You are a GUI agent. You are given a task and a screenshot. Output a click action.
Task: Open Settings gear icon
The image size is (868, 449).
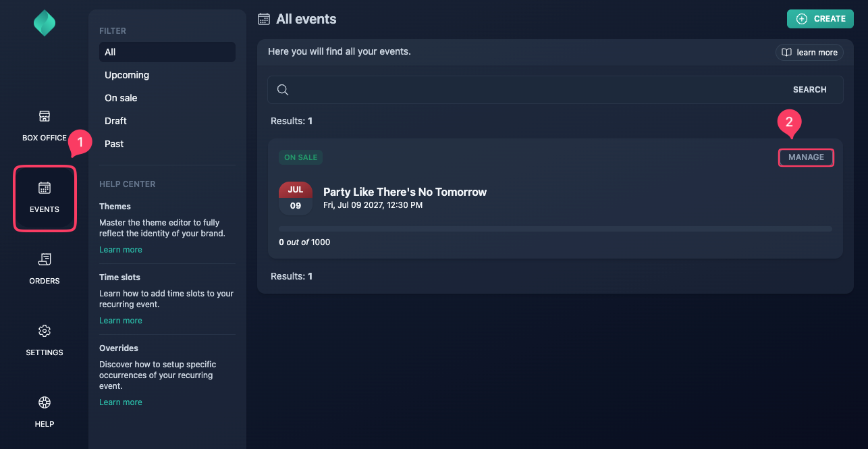pos(45,331)
